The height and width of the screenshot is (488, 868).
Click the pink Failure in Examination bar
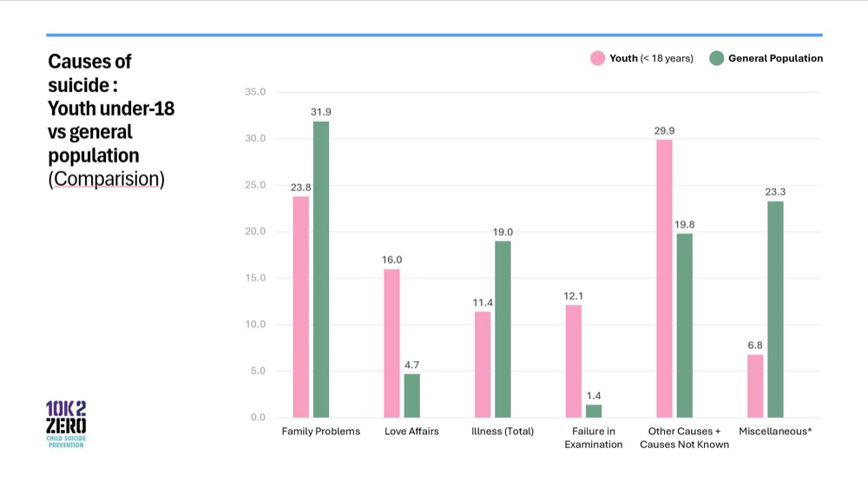pyautogui.click(x=574, y=361)
